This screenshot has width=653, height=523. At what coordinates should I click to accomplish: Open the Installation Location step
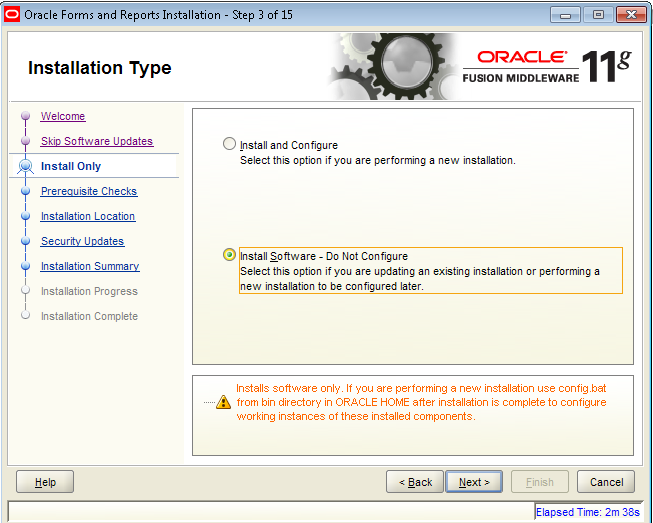click(88, 216)
